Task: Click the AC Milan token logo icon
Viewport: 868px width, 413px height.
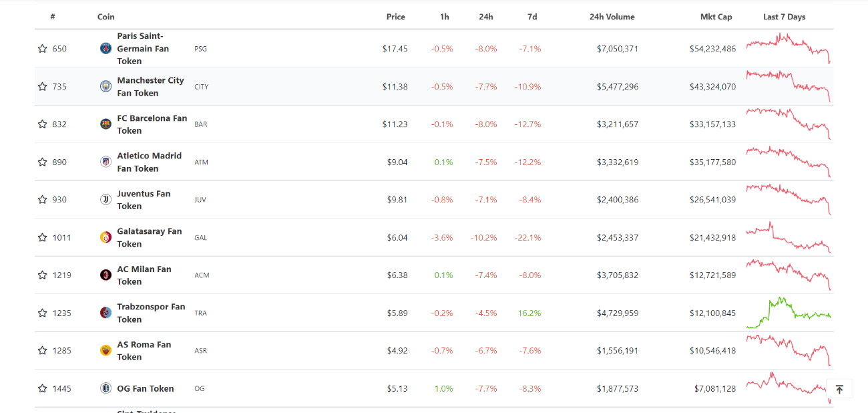Action: (105, 275)
